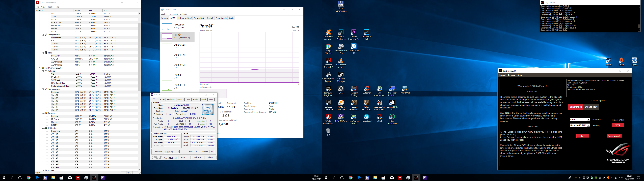Open CPU-Z Tools dropdown arrow

(x=189, y=158)
